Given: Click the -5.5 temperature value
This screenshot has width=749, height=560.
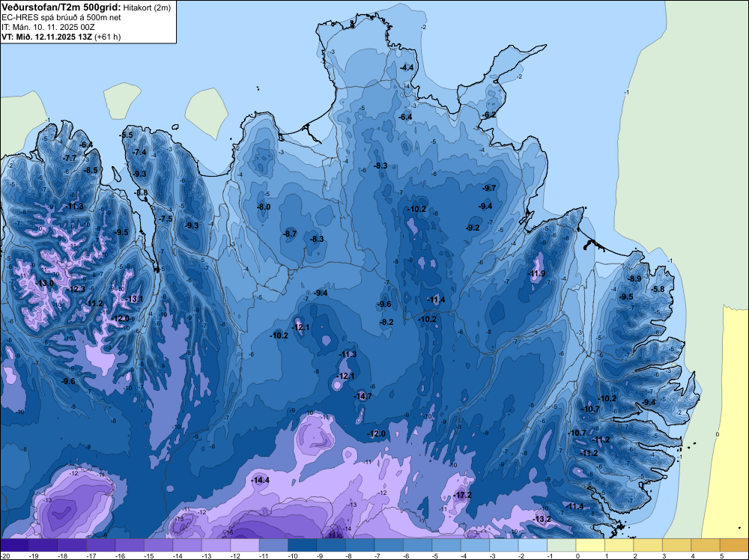Looking at the screenshot, I should pyautogui.click(x=126, y=135).
